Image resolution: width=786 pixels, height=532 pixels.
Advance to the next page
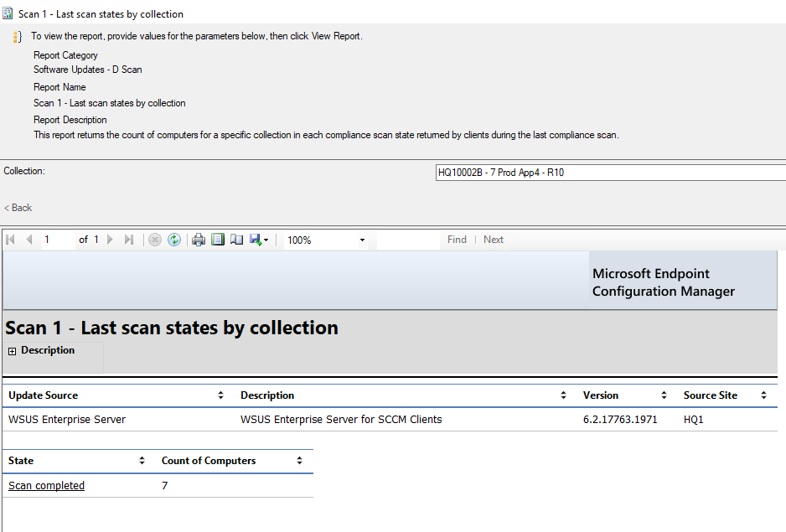click(109, 240)
